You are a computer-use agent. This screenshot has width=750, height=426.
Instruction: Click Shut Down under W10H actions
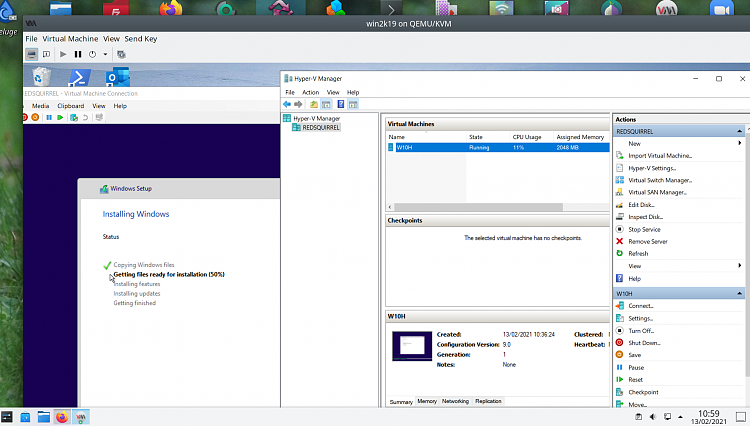pyautogui.click(x=644, y=343)
